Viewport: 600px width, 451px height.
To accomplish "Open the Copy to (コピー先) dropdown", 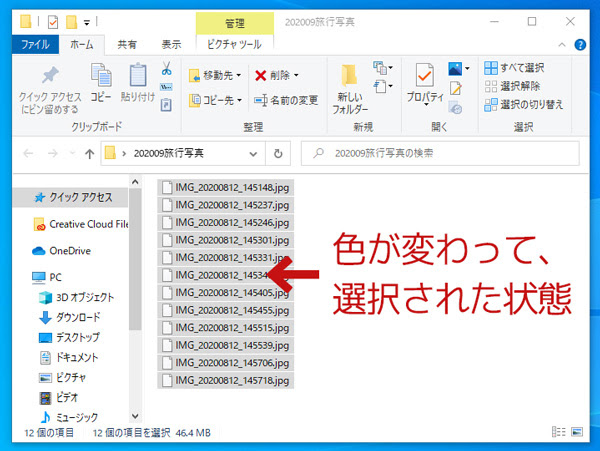I will pos(215,100).
